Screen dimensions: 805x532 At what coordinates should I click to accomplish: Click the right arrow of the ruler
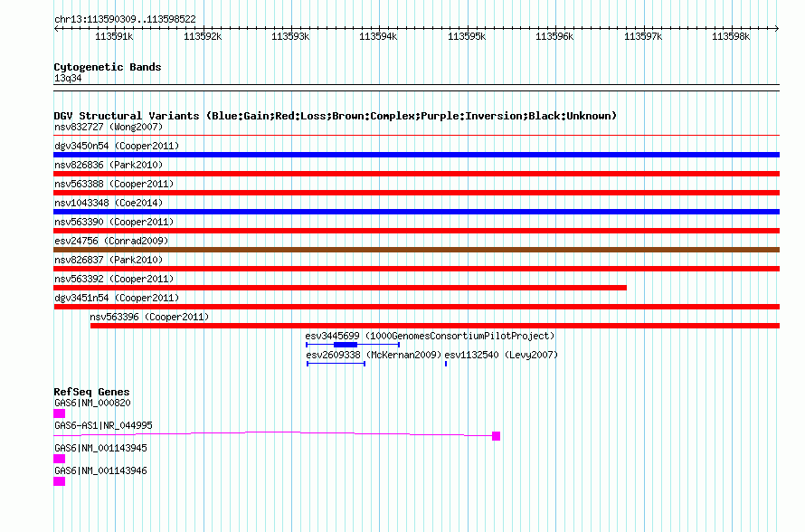tap(777, 29)
